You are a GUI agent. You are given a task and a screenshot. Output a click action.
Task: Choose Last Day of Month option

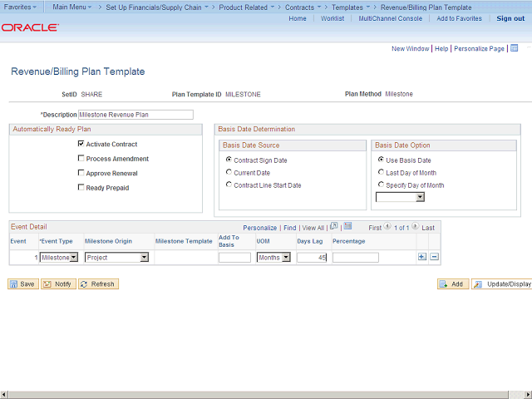pyautogui.click(x=381, y=172)
